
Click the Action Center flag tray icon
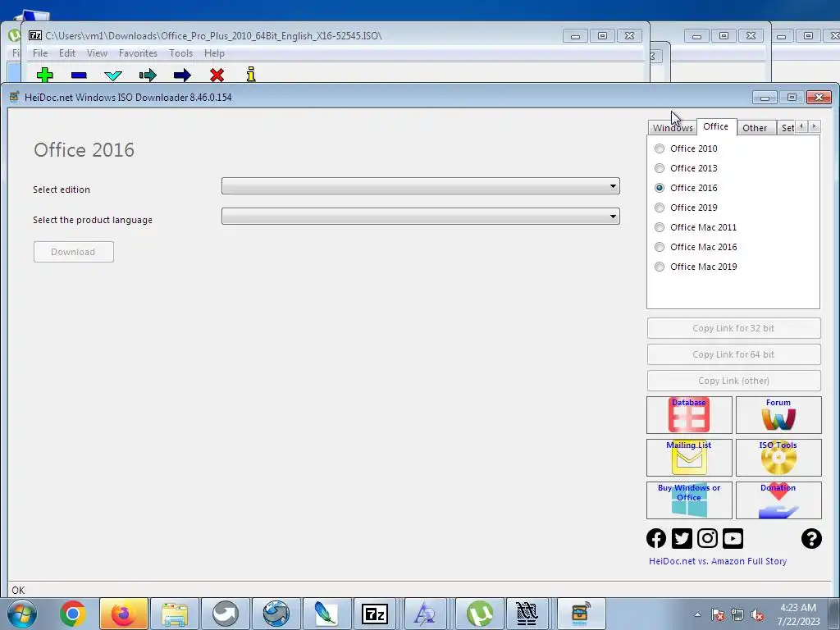point(718,614)
